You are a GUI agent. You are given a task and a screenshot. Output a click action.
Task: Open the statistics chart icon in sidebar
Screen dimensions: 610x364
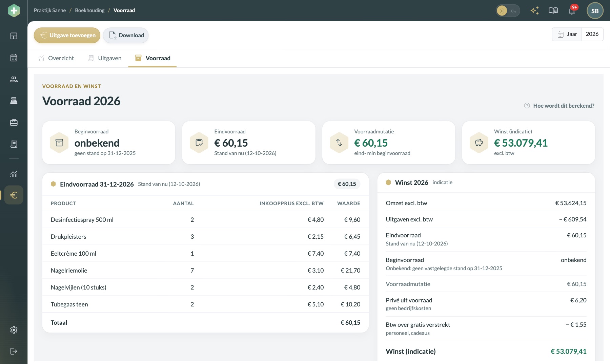14,174
